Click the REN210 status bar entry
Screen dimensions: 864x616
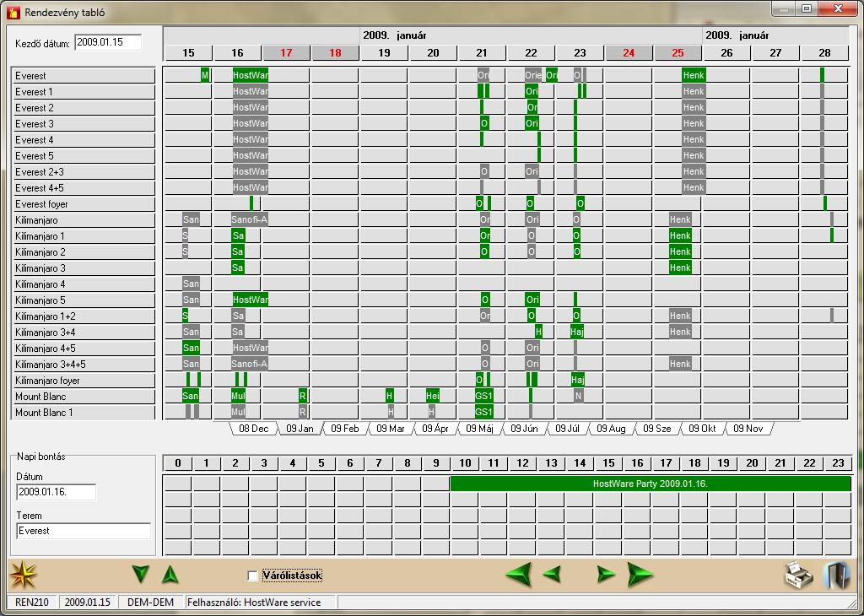tap(32, 602)
